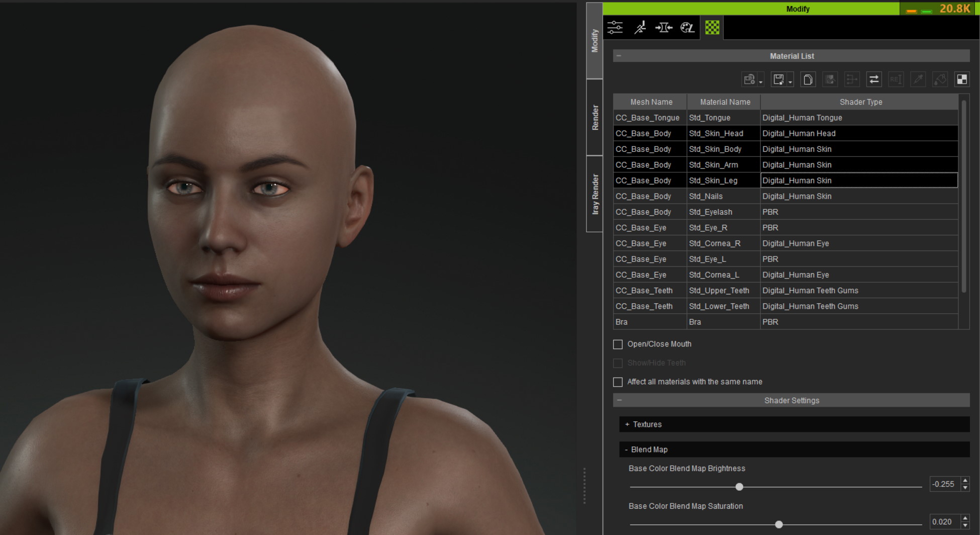The image size is (980, 535).
Task: Increase Saturation value with up arrow
Action: click(x=965, y=518)
